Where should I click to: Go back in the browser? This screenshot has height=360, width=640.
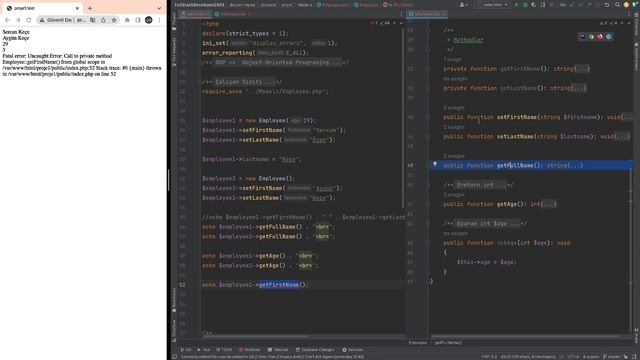[7, 20]
